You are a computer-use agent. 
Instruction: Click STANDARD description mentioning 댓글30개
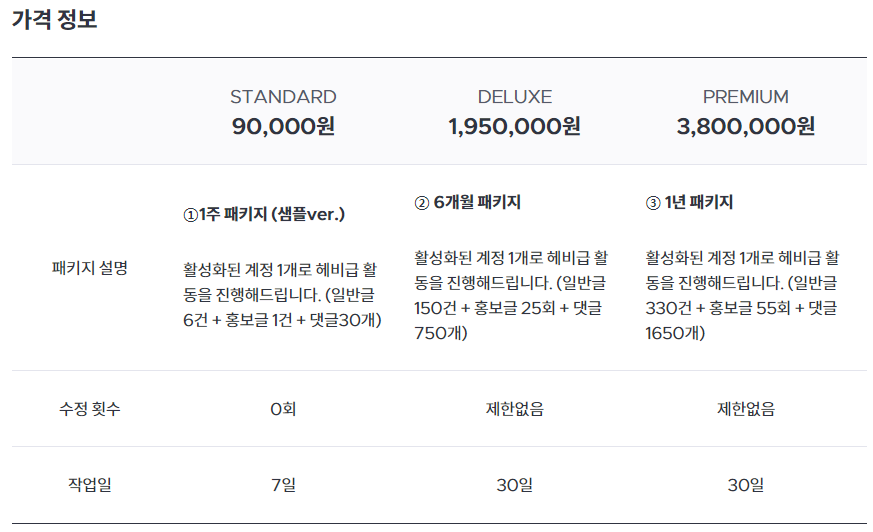pyautogui.click(x=282, y=295)
